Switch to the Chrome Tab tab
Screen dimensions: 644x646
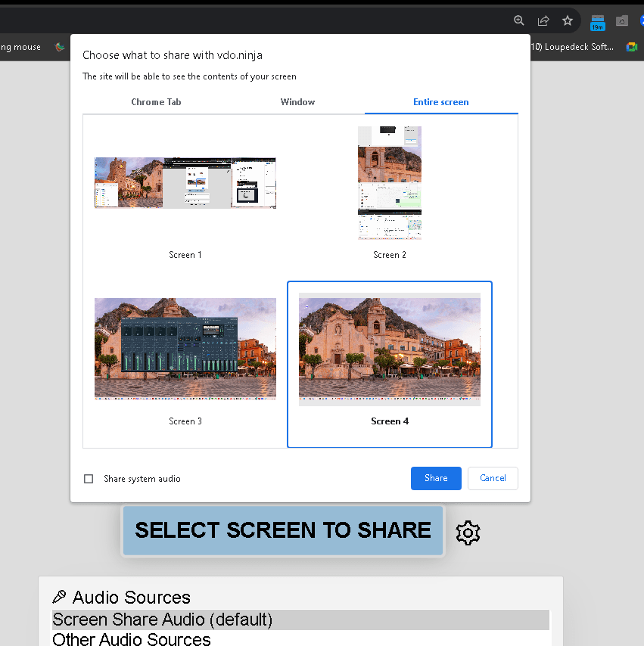pos(156,102)
